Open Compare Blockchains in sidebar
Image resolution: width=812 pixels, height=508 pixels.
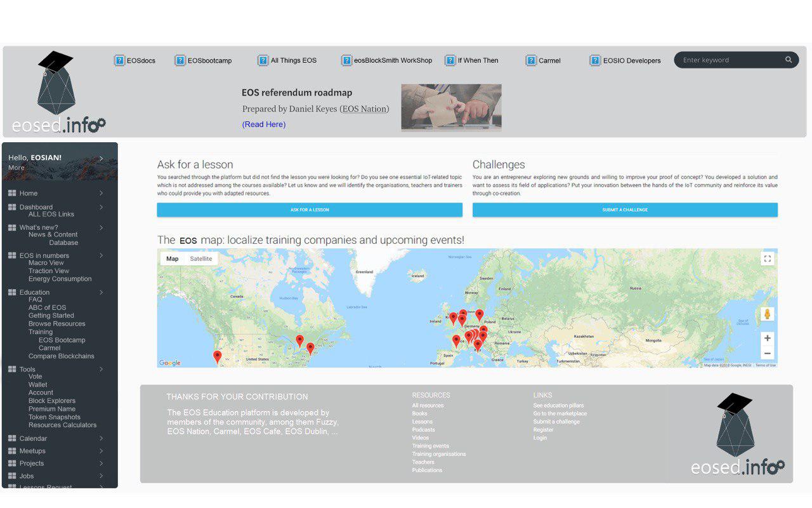pyautogui.click(x=62, y=356)
